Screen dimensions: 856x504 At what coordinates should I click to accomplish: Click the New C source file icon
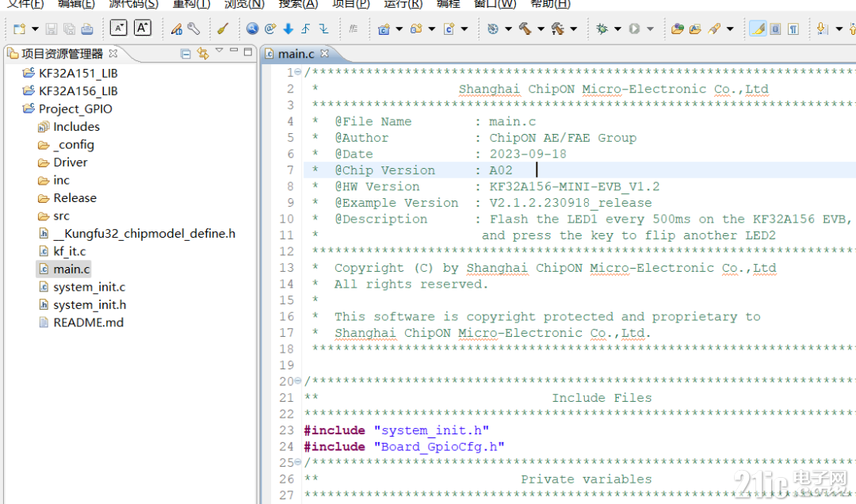click(449, 29)
